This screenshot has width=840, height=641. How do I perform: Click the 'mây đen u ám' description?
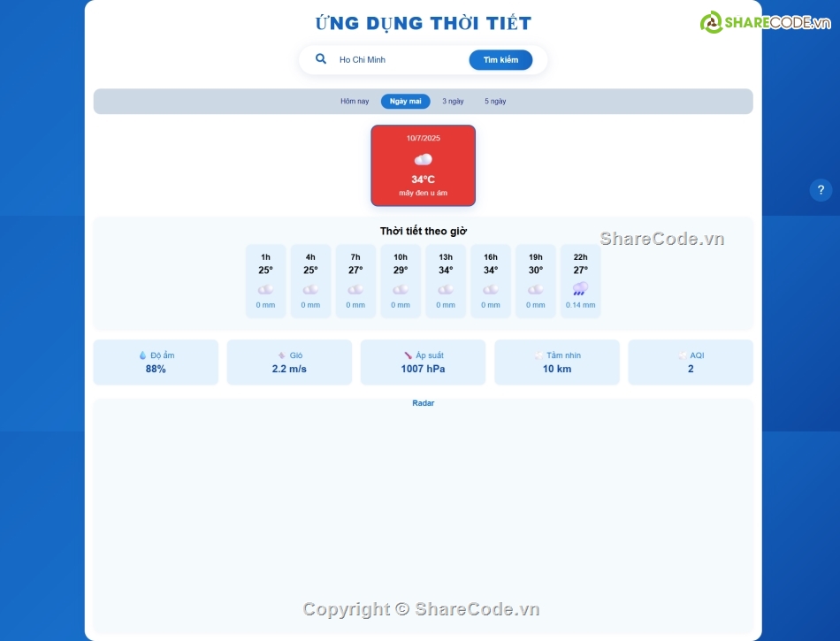(x=424, y=193)
